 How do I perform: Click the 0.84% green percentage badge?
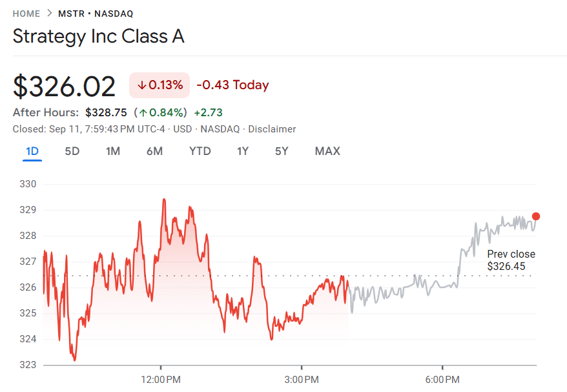pyautogui.click(x=166, y=110)
